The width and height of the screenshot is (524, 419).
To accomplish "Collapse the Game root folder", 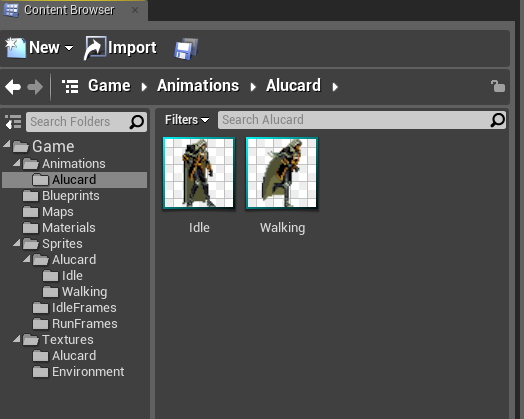I will click(7, 144).
